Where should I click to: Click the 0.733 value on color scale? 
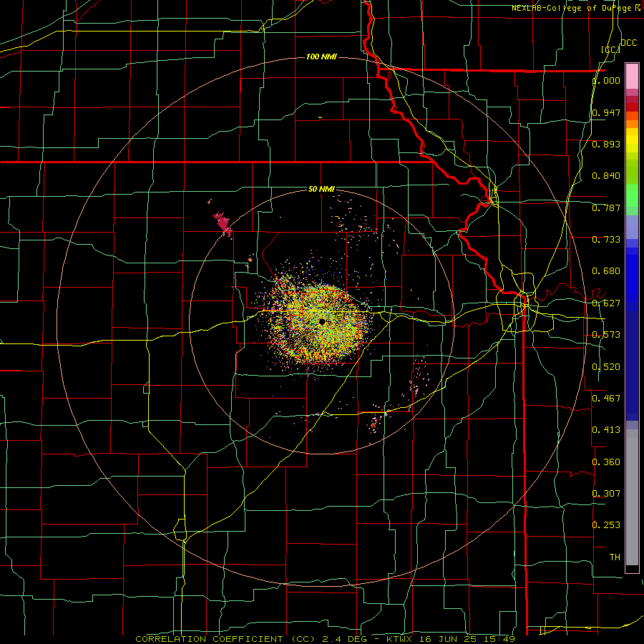click(607, 240)
